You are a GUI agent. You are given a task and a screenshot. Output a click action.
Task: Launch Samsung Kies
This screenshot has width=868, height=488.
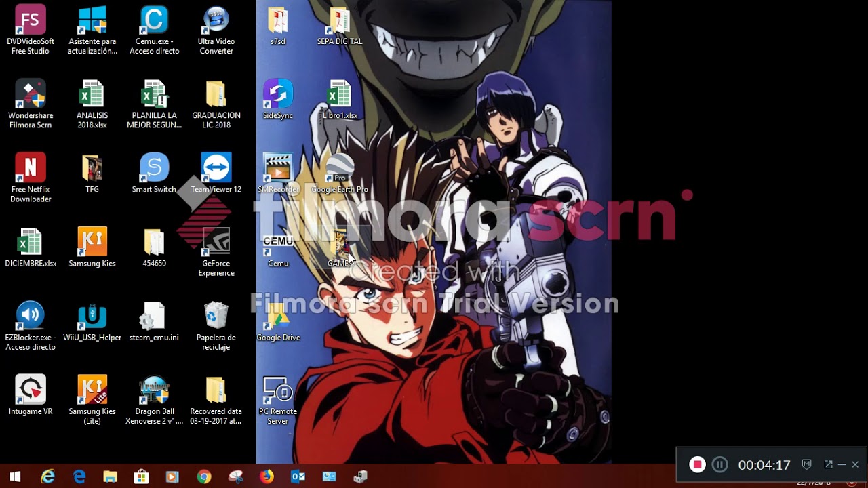point(92,247)
